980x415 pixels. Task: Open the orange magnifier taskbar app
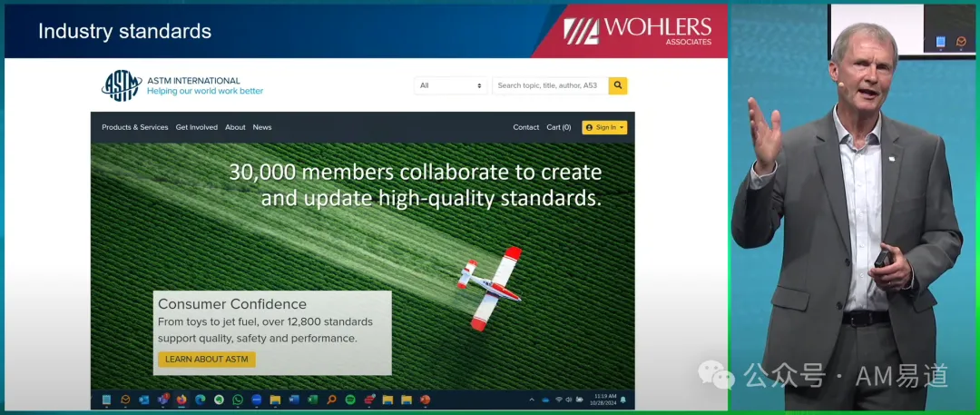[x=331, y=400]
